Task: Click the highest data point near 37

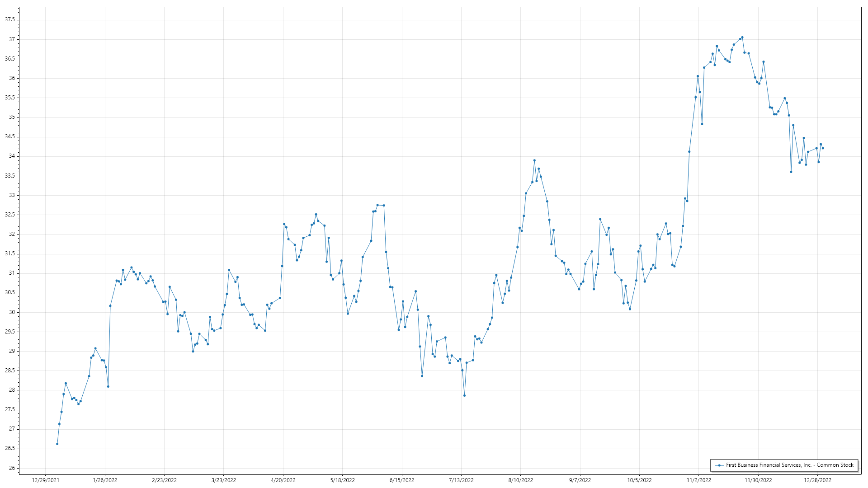Action: pyautogui.click(x=742, y=38)
